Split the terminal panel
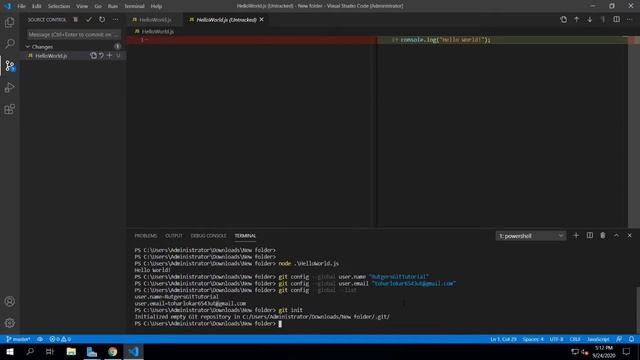Viewport: 640px width, 360px height. 589,236
